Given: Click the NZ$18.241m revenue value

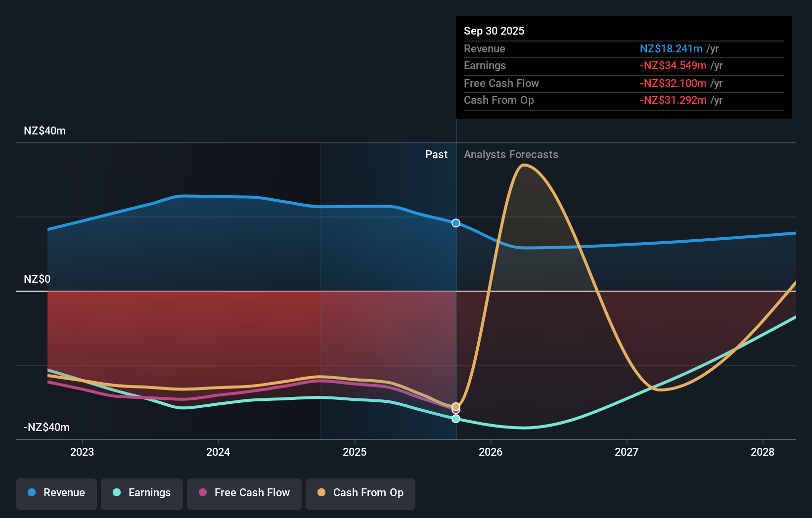Looking at the screenshot, I should (x=671, y=49).
